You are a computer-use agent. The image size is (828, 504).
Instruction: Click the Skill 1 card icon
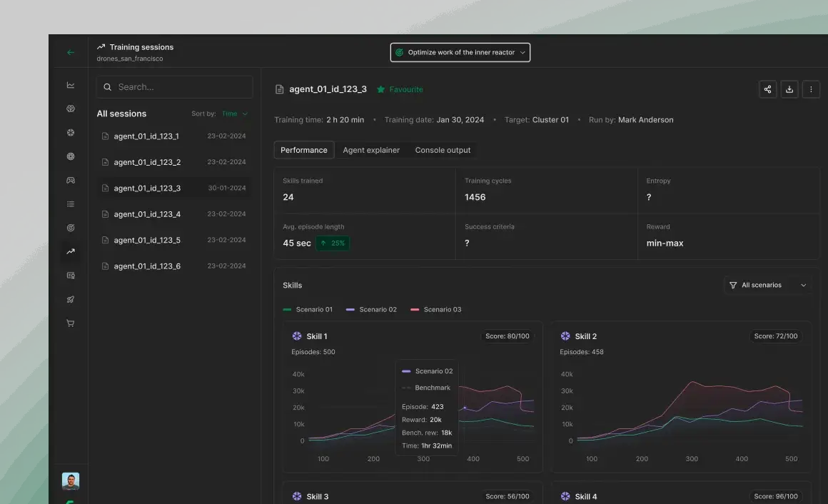[297, 336]
